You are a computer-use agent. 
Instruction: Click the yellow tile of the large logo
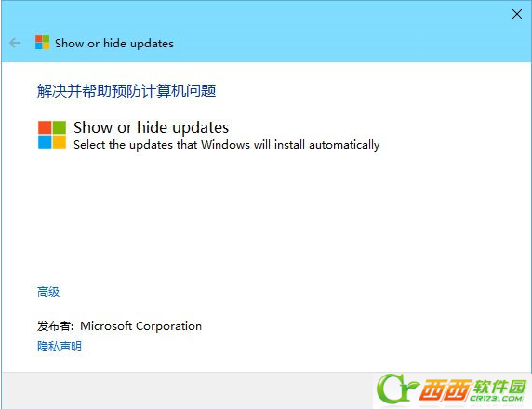click(60, 142)
